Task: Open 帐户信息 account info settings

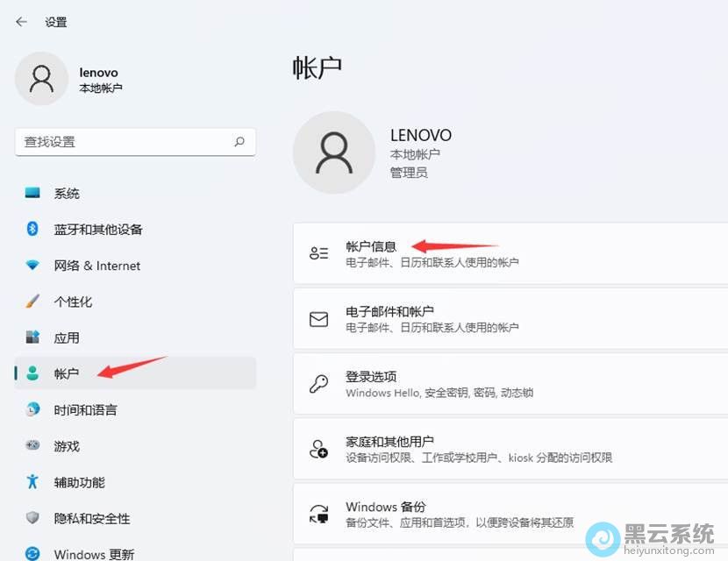Action: coord(509,253)
